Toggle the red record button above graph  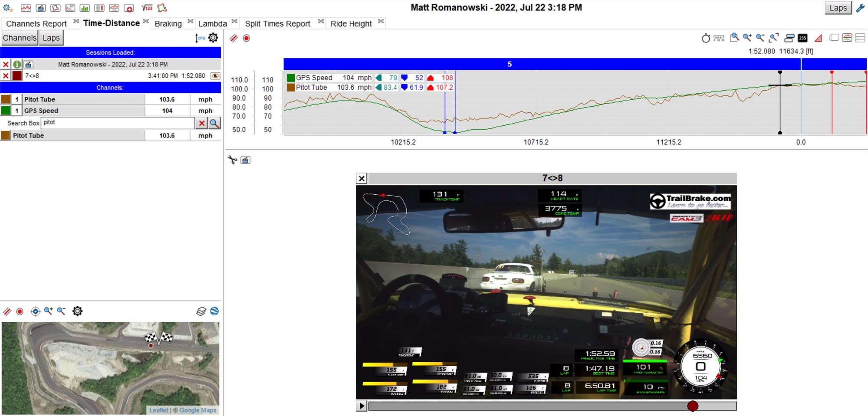[246, 38]
